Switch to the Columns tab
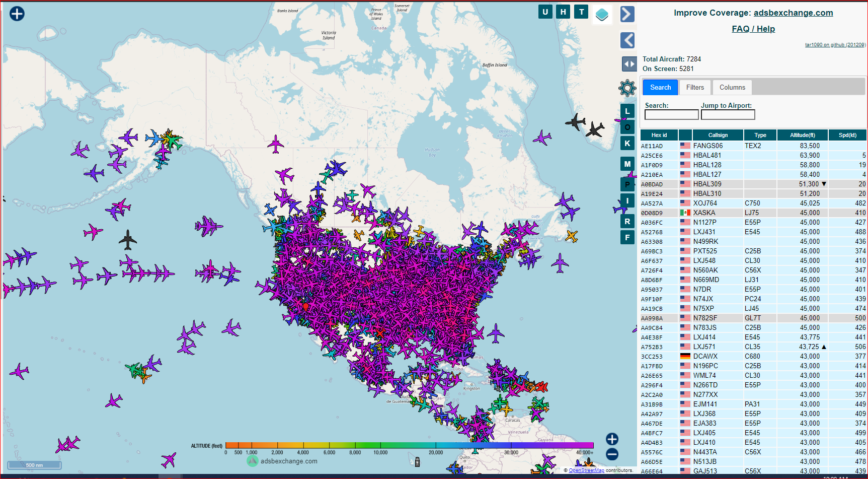 [732, 88]
